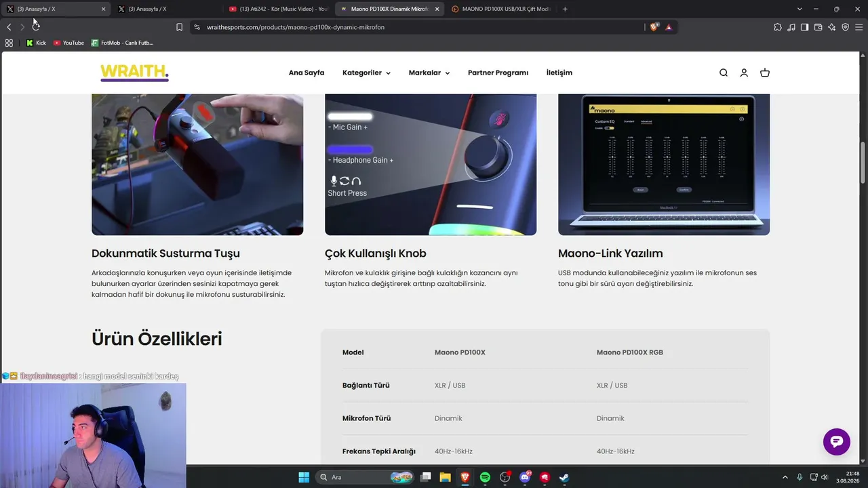Show hidden system tray icons
The image size is (868, 488).
785,477
